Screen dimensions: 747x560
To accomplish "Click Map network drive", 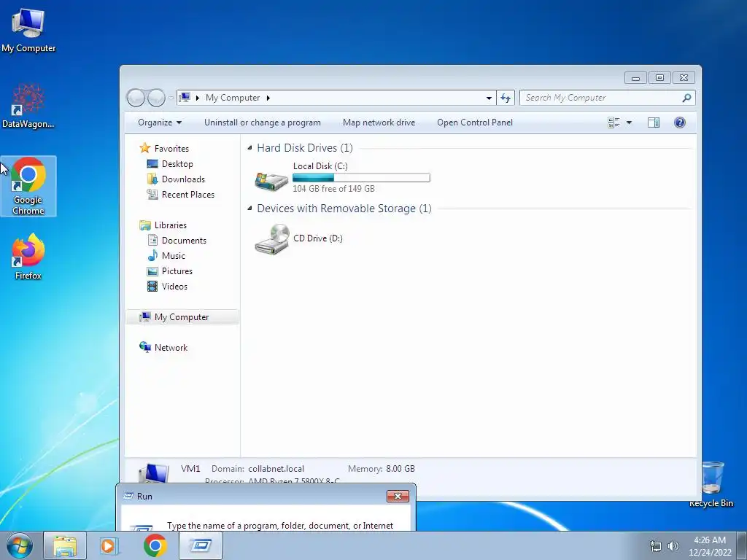I will [x=379, y=122].
